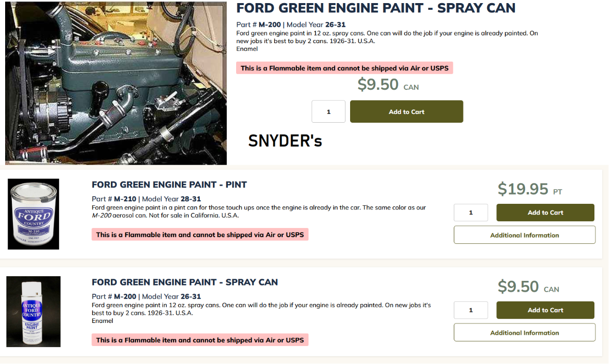Click the bottom listing's Spray Can title link
The image size is (616, 364).
point(185,282)
